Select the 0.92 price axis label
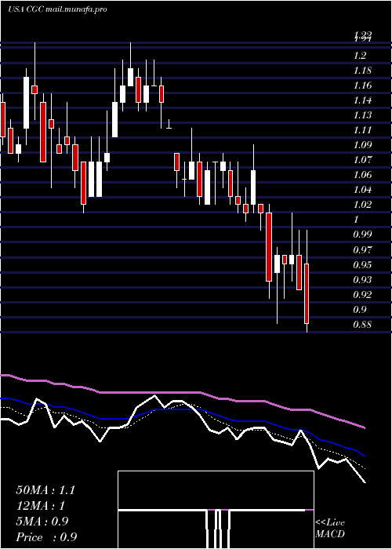The image size is (392, 549). [362, 295]
